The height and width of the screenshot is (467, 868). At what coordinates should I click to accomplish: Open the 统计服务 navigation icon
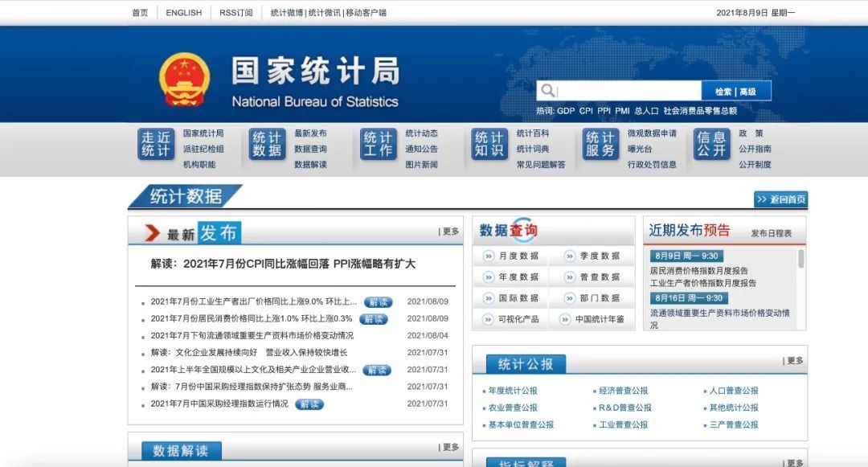point(600,145)
